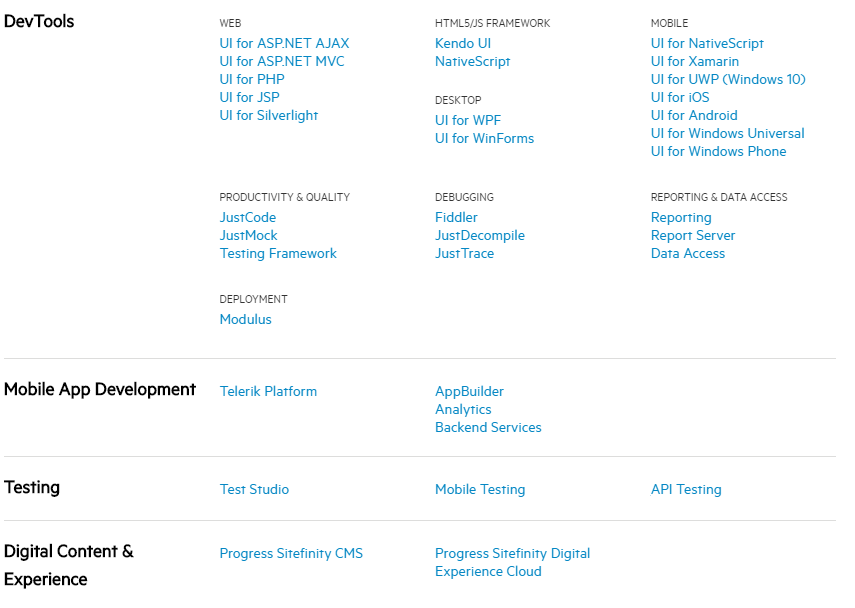Select the JustDecompile link
855x608 pixels.
click(x=480, y=236)
